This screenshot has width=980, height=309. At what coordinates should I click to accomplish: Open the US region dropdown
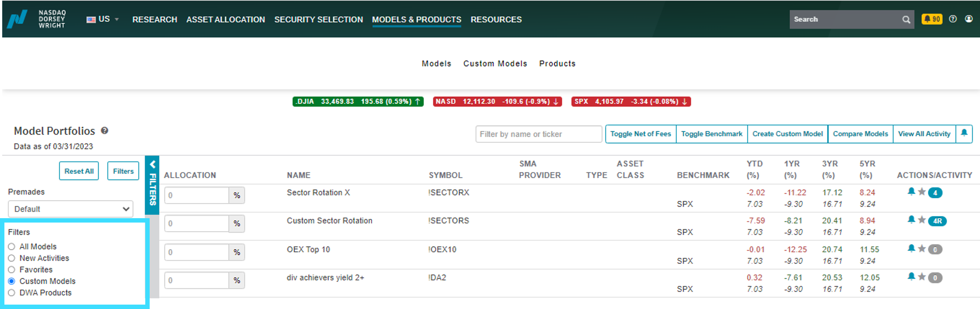[103, 19]
